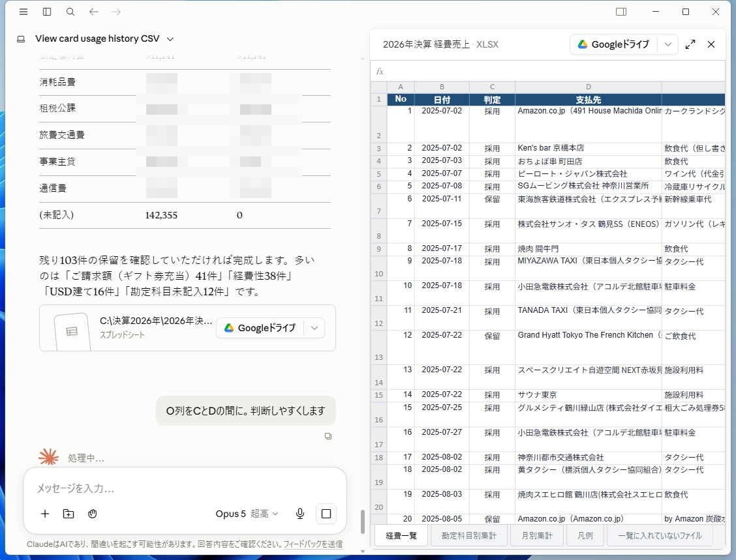Select cell おちょぼ串 町田店
Screen dimensions: 736x560
pyautogui.click(x=588, y=161)
